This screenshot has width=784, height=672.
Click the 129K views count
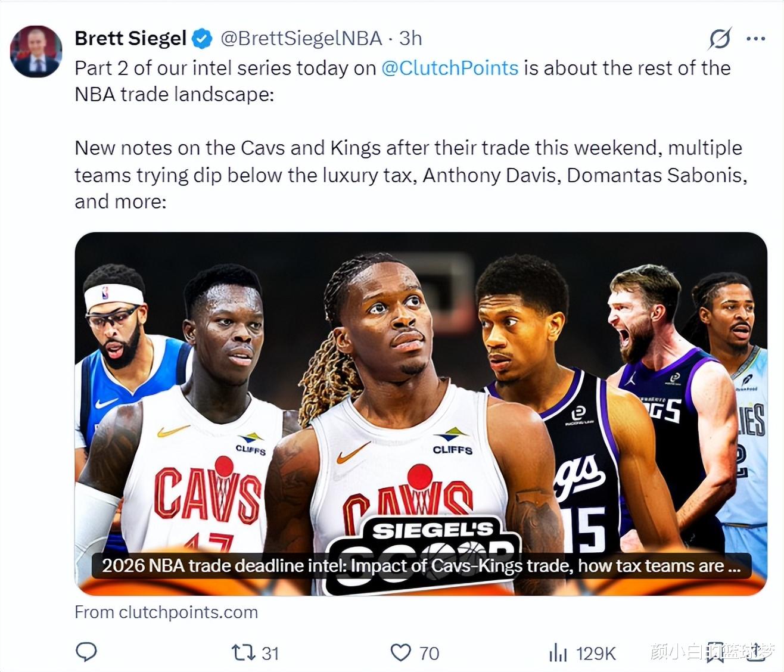[x=596, y=654]
